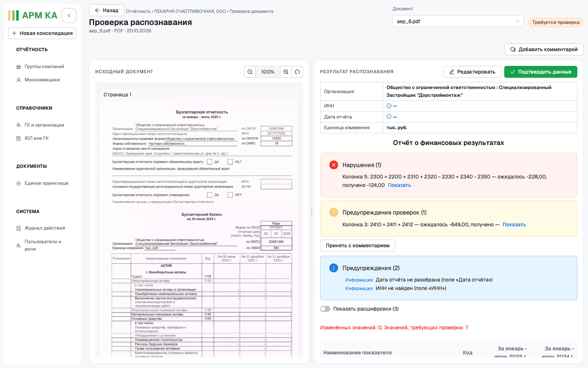Click Подтвердить данные button
This screenshot has height=368, width=588.
point(541,72)
